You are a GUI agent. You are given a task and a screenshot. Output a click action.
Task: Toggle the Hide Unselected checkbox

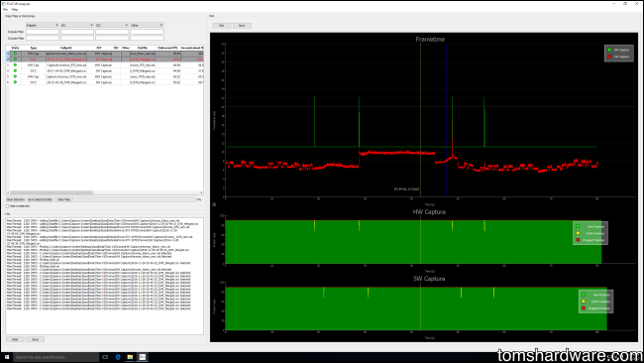pyautogui.click(x=7, y=206)
